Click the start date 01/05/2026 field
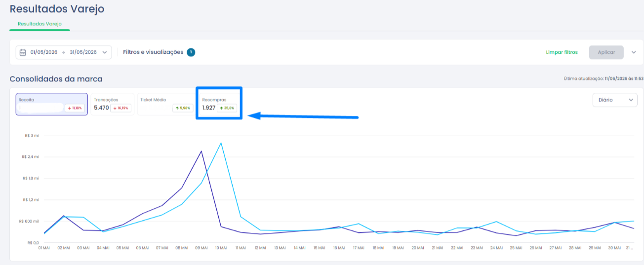 [44, 52]
